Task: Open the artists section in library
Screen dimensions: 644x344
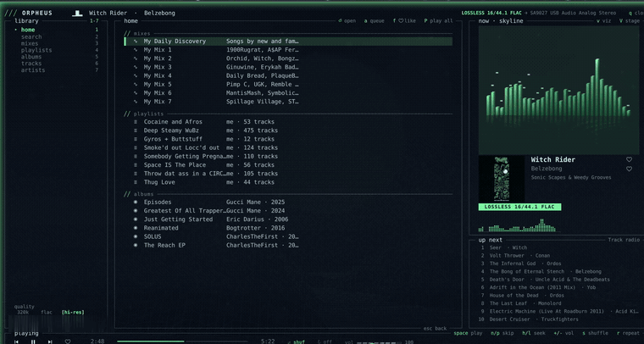Action: tap(33, 70)
